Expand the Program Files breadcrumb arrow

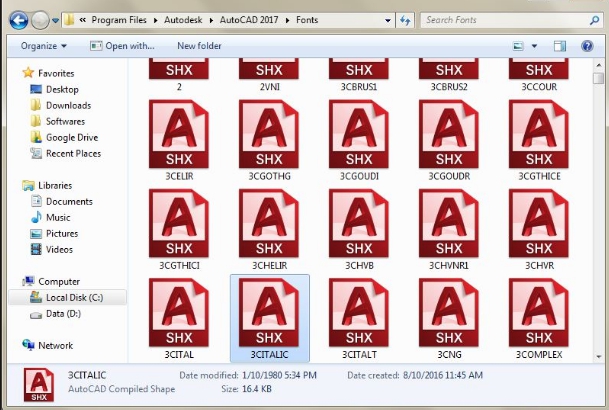(156, 20)
